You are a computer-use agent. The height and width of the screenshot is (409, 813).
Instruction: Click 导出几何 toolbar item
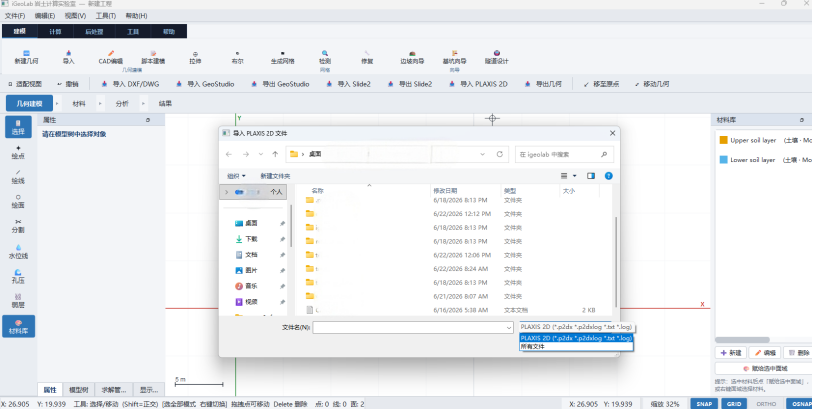point(543,84)
